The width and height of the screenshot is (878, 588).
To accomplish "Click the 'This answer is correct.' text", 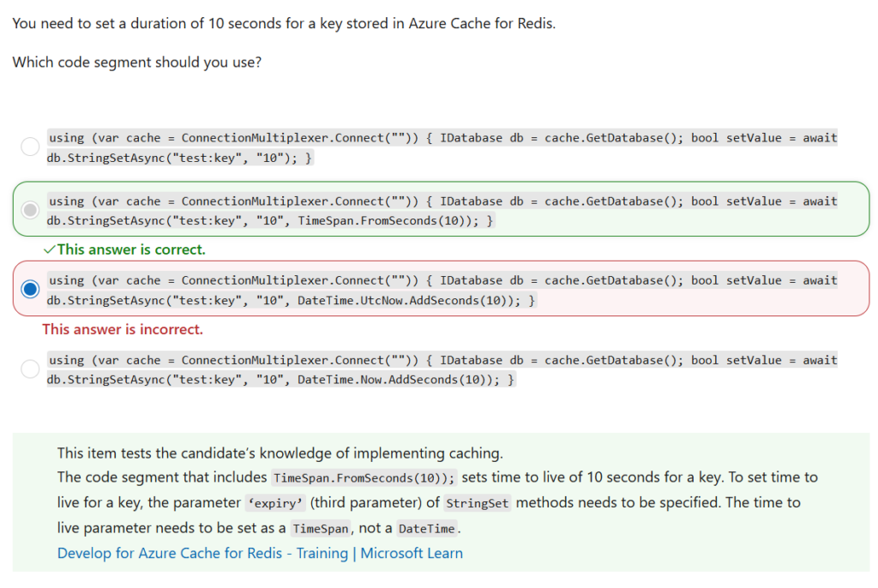I will tap(131, 249).
